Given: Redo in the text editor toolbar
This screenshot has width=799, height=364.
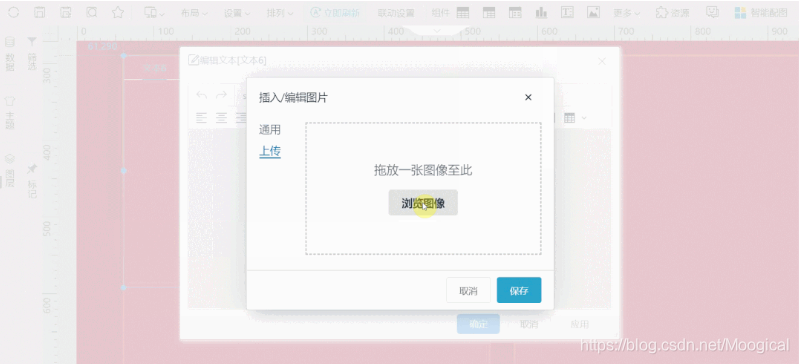Looking at the screenshot, I should click(x=221, y=95).
